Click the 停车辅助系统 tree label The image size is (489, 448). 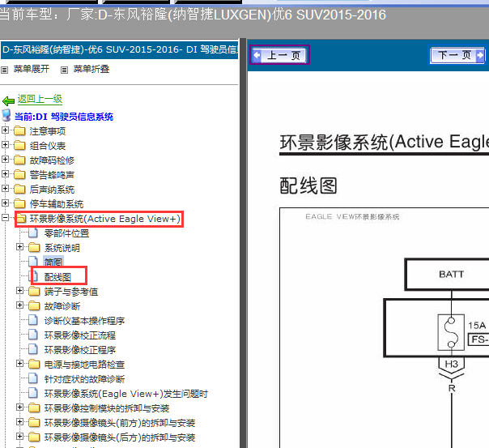pyautogui.click(x=57, y=204)
